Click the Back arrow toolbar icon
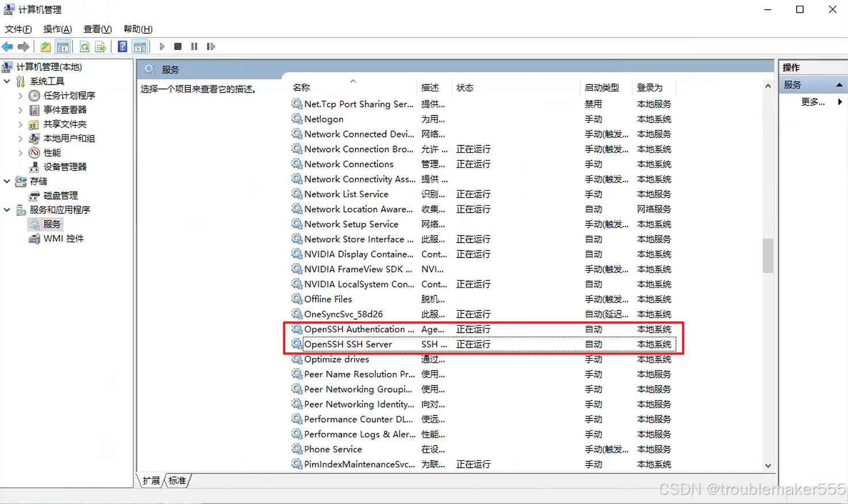 tap(7, 47)
